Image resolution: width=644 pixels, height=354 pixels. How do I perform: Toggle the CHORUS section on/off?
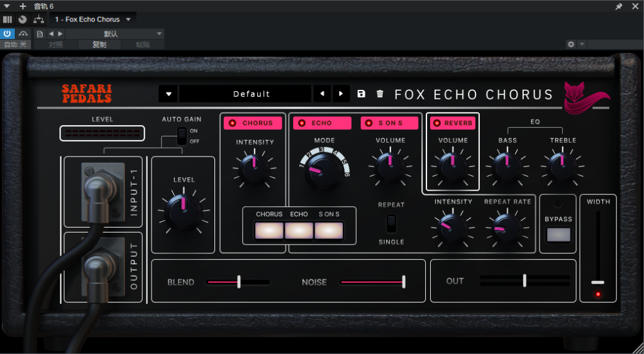[x=253, y=123]
